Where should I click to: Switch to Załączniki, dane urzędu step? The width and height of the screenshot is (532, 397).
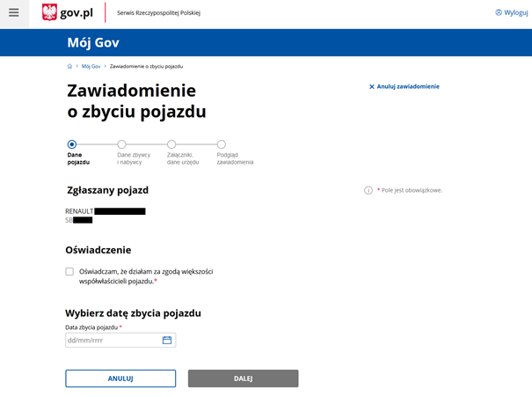pyautogui.click(x=171, y=144)
